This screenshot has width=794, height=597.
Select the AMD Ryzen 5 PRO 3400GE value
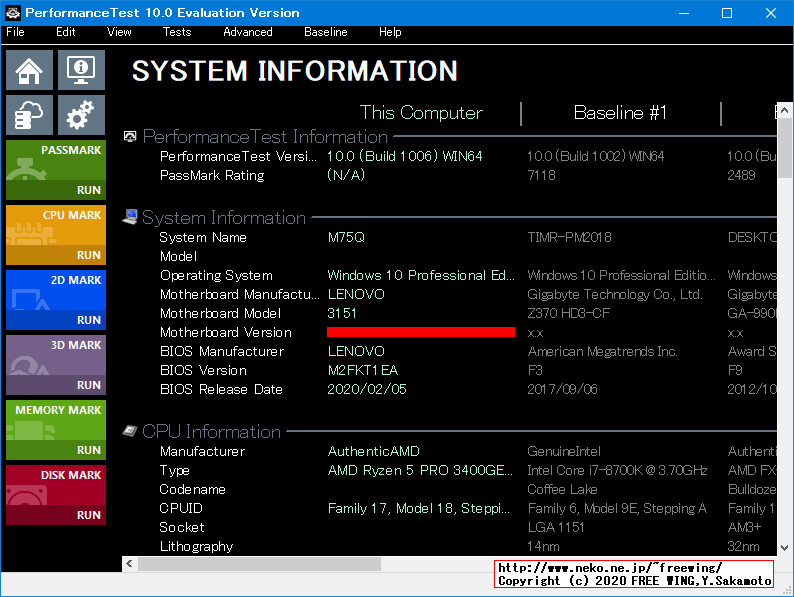(420, 470)
